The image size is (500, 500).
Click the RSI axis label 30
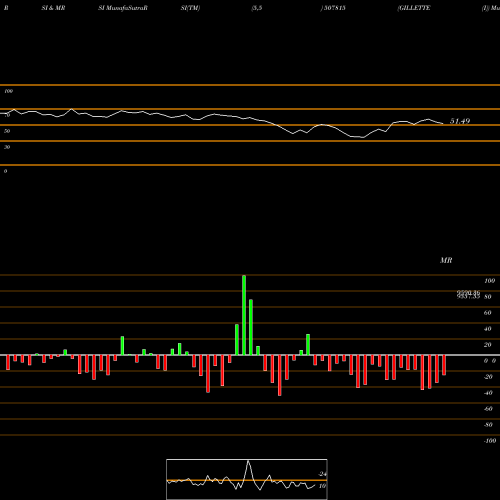pyautogui.click(x=7, y=147)
